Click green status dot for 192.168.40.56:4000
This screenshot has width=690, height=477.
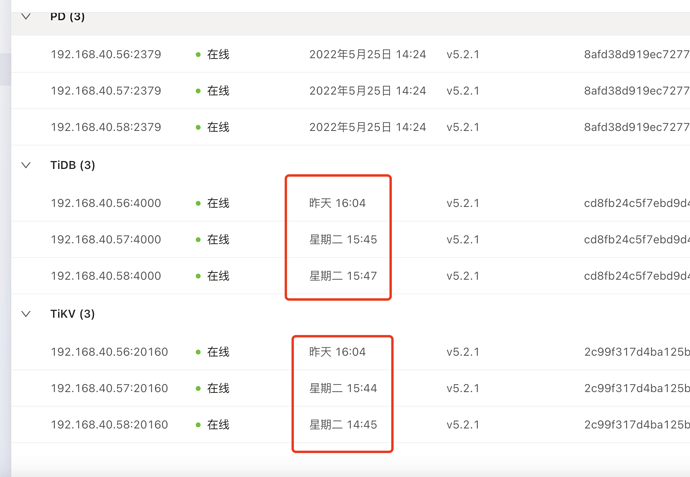point(198,203)
